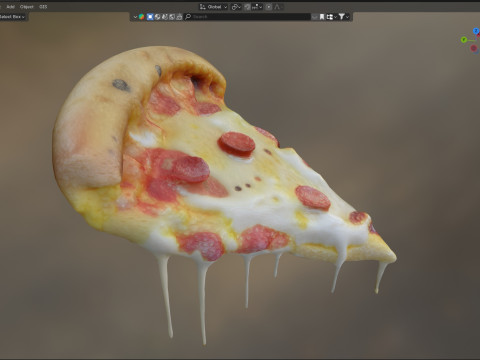Toggle the globe world filter icon
480x360 pixels.
157,17
